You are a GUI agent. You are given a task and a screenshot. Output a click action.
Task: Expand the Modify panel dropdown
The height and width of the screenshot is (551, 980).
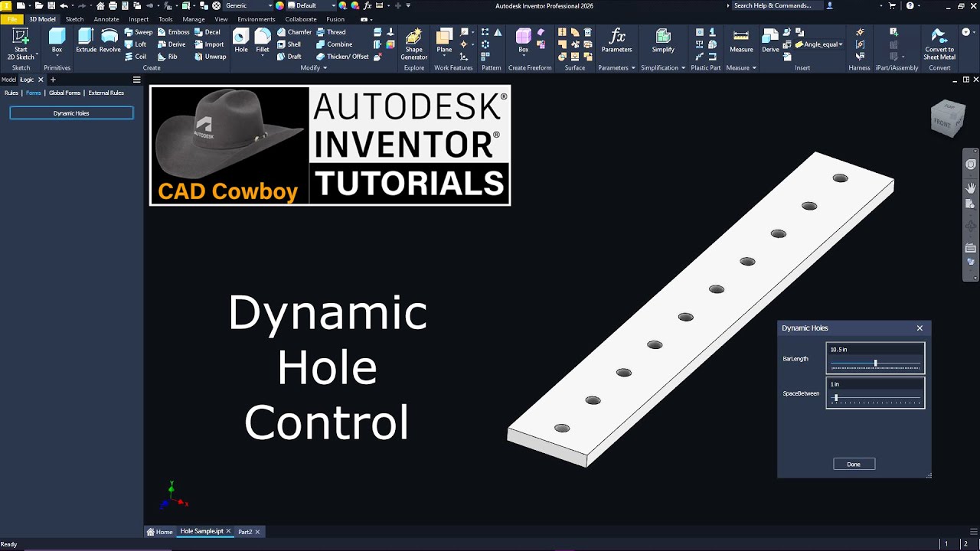point(314,67)
